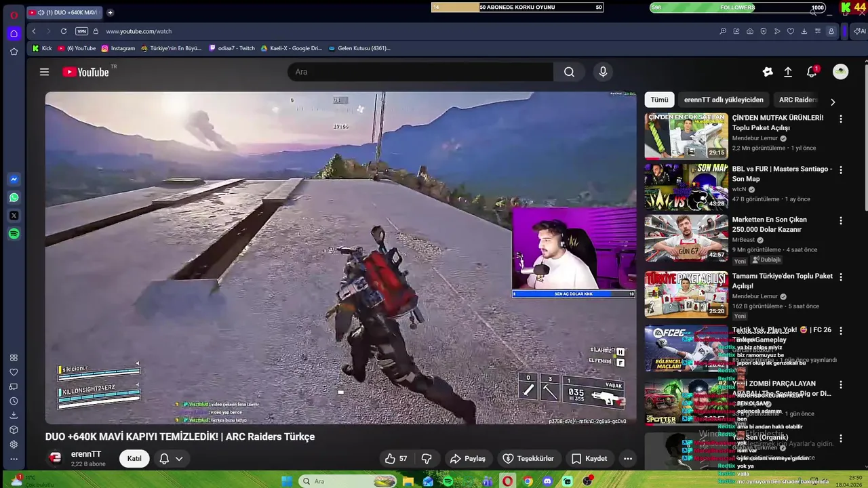
Task: Toggle the Opera VPN badge
Action: [x=81, y=31]
